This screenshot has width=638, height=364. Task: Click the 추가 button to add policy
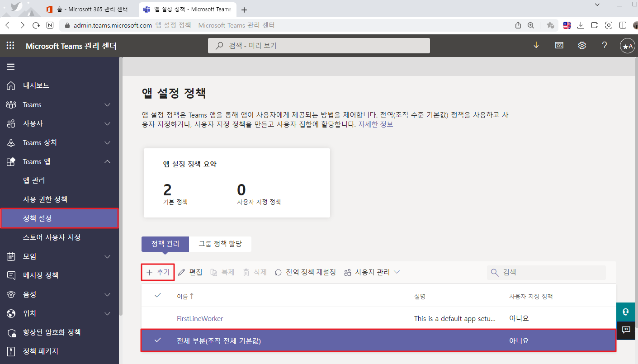click(x=158, y=272)
